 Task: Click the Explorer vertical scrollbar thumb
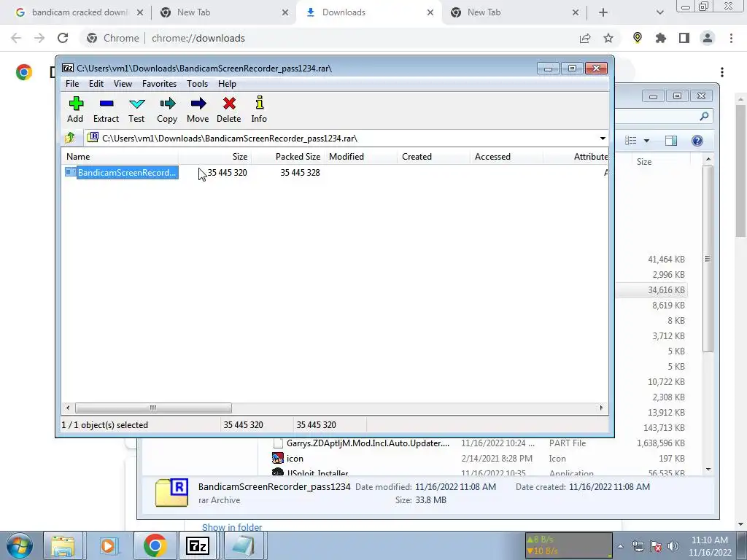(708, 259)
